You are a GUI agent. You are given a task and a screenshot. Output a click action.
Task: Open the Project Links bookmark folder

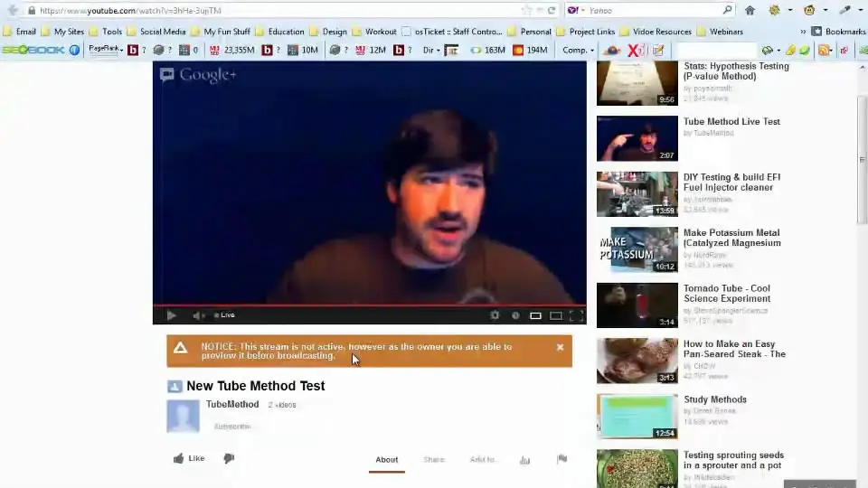[586, 32]
